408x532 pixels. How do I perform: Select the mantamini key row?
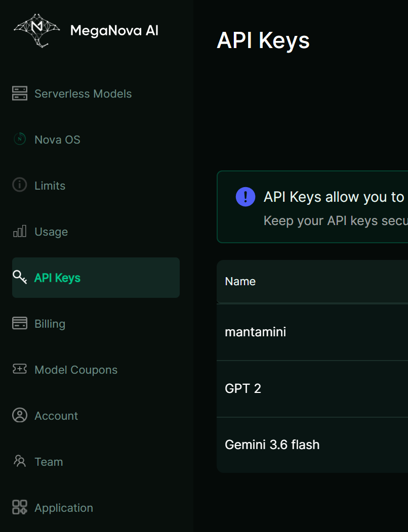[x=312, y=332]
